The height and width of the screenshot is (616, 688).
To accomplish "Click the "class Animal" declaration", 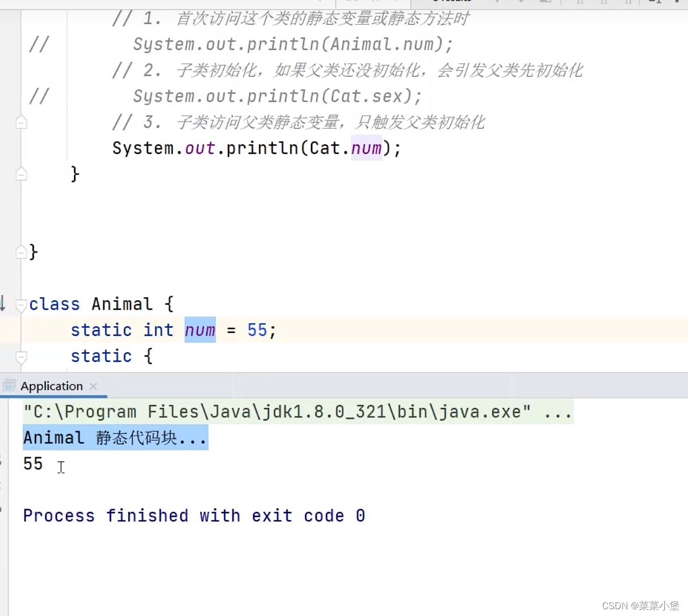I will tap(101, 304).
